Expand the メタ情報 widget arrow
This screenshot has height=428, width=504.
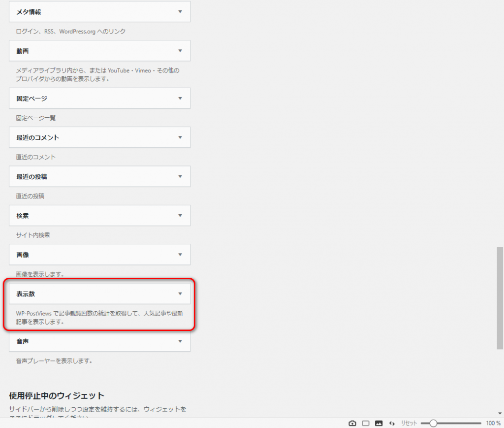click(x=180, y=11)
